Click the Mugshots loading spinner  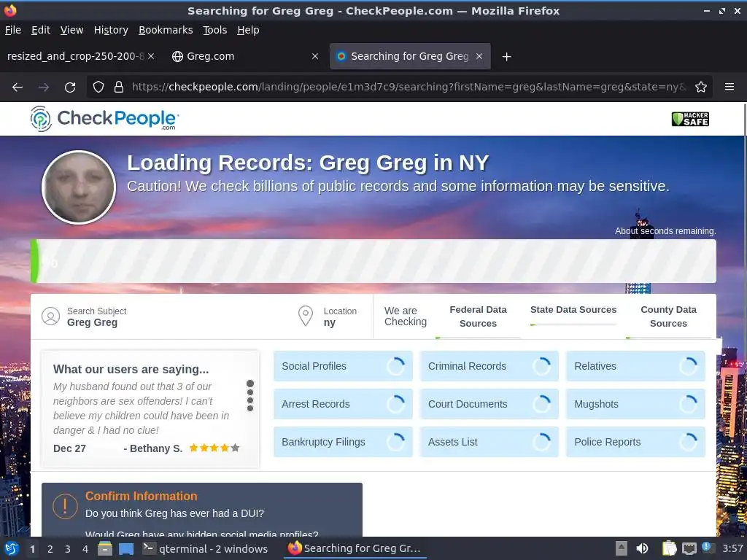[688, 404]
